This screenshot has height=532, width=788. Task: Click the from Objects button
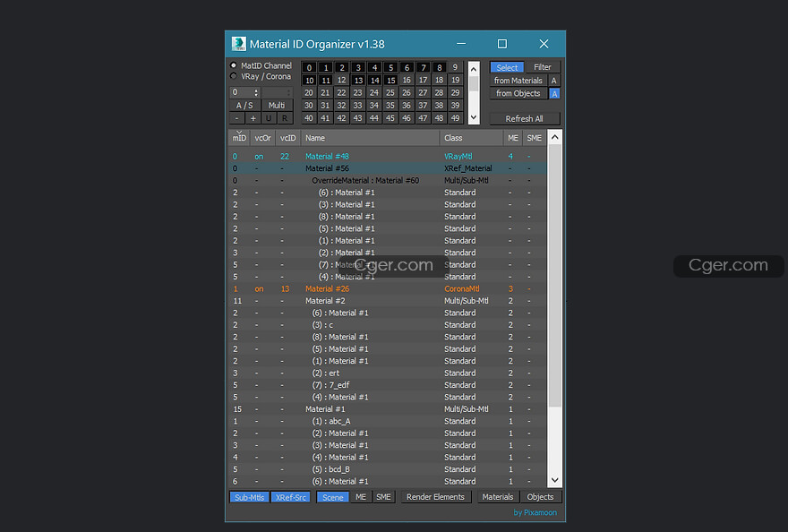click(518, 93)
